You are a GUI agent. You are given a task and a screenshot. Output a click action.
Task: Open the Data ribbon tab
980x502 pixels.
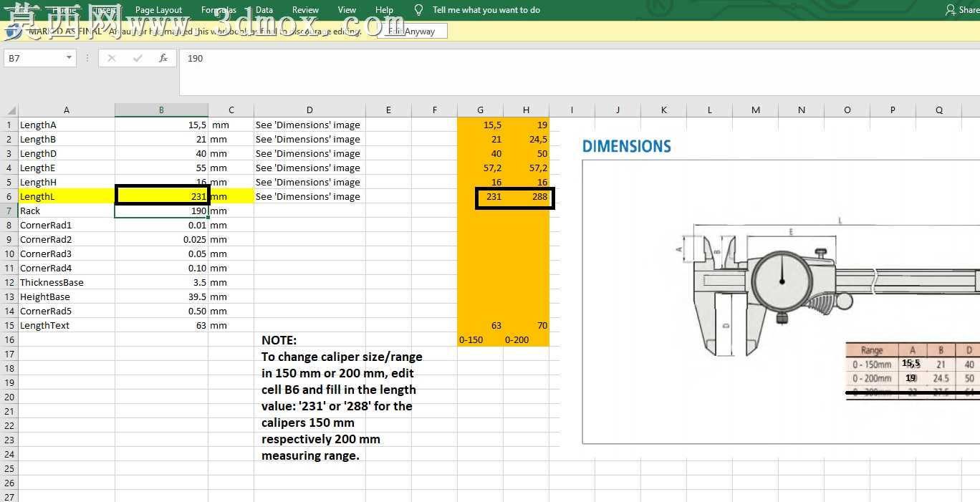[x=264, y=10]
